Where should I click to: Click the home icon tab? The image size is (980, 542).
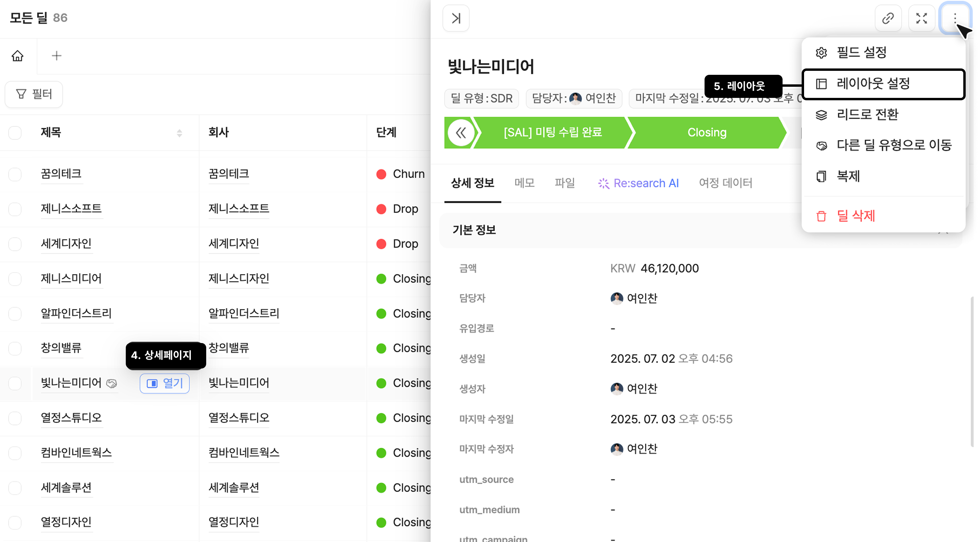click(18, 56)
